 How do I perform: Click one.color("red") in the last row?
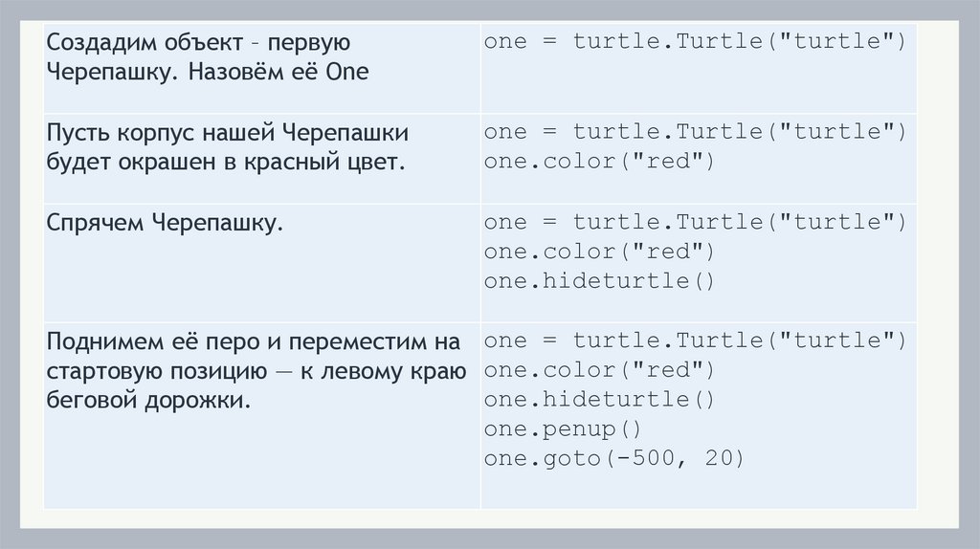(x=599, y=370)
